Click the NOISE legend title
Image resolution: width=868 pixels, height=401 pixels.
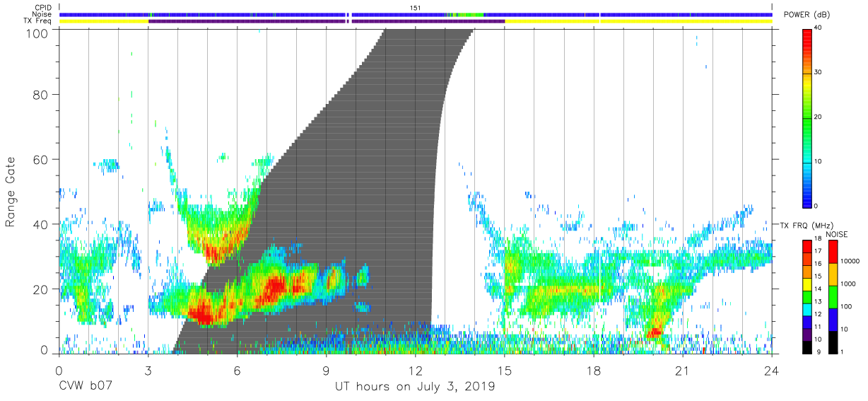pos(838,234)
